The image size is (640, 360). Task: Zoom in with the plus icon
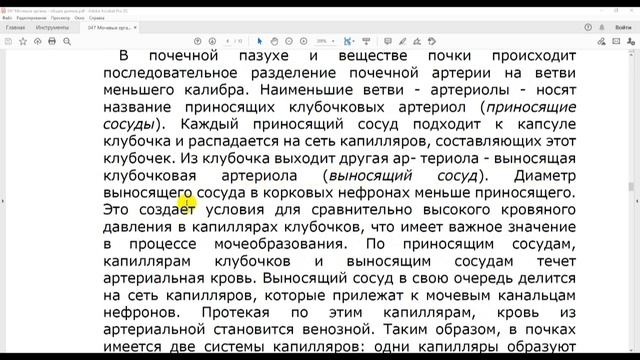pos(304,41)
